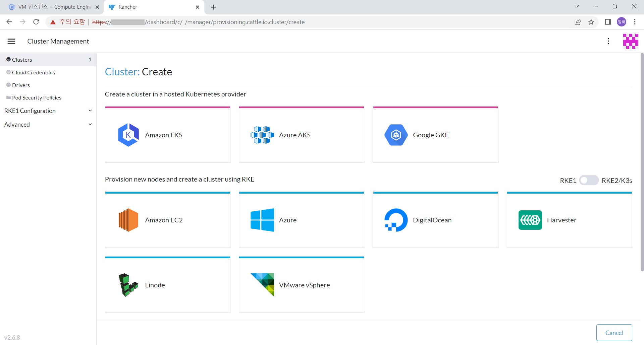The width and height of the screenshot is (644, 345).
Task: Click the VMware vSphere label text
Action: [304, 285]
